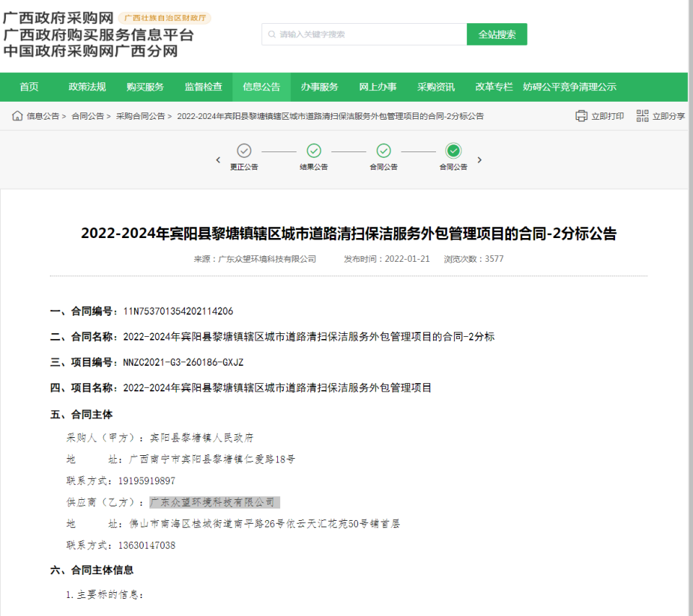693x616 pixels.
Task: Open 妨碍公平竞争清理公示 menu
Action: (x=570, y=87)
